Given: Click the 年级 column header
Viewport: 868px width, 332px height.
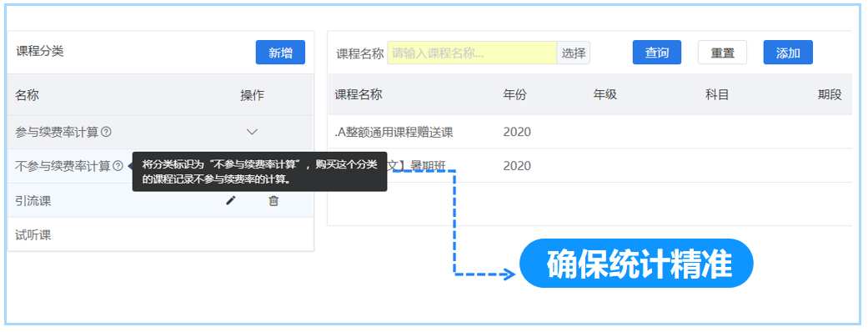Looking at the screenshot, I should coord(605,94).
